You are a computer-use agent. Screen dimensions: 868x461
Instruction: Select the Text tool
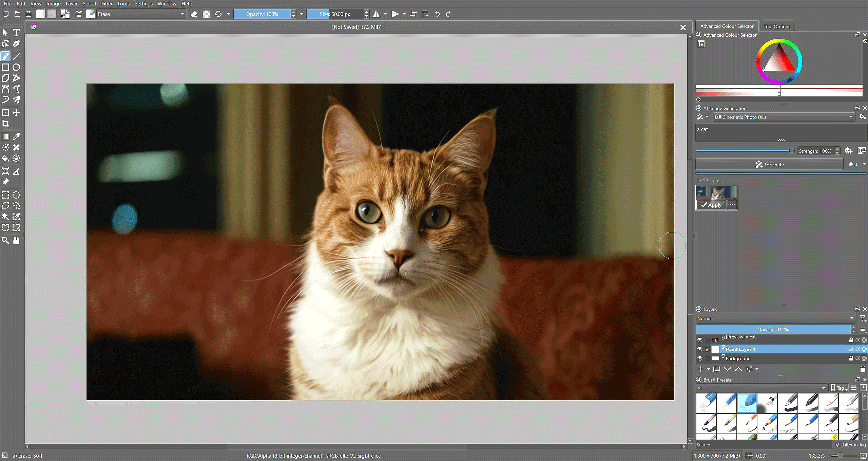[x=16, y=33]
